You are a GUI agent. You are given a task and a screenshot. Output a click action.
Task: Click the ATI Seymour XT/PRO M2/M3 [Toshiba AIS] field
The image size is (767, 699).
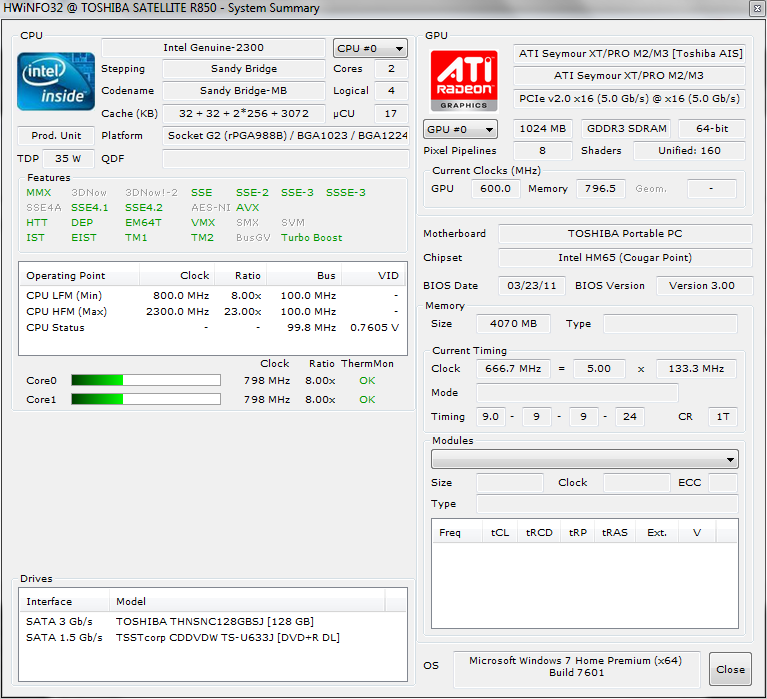(x=630, y=53)
